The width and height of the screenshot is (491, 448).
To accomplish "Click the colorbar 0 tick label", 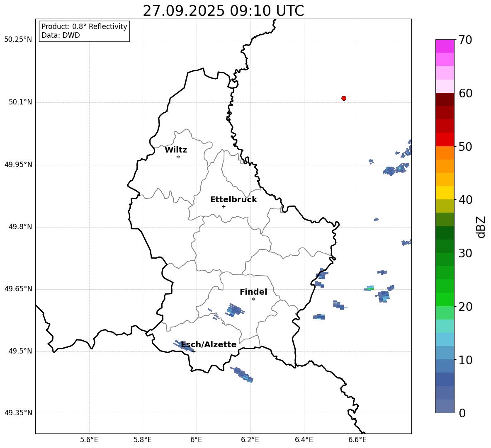I will [x=462, y=413].
